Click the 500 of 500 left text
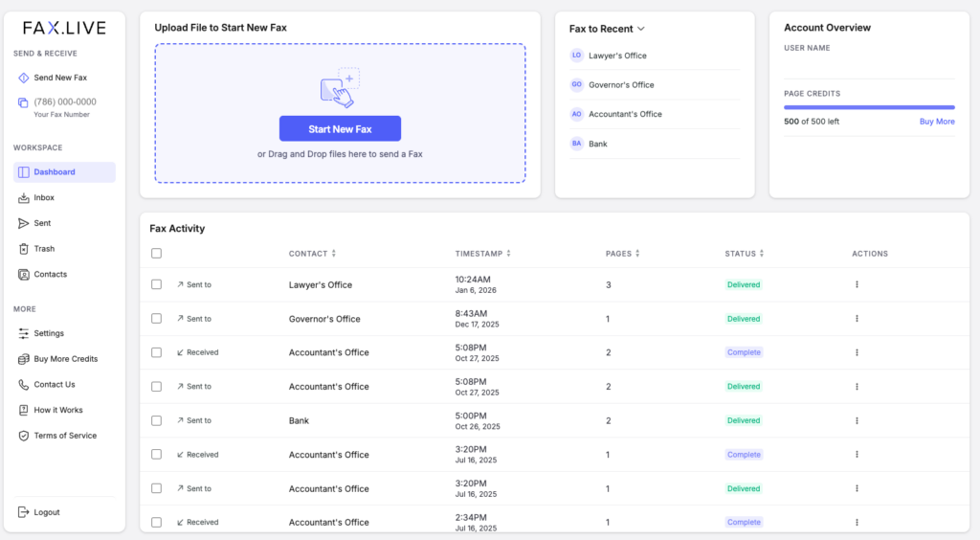Screen dimensions: 980x540 (812, 122)
